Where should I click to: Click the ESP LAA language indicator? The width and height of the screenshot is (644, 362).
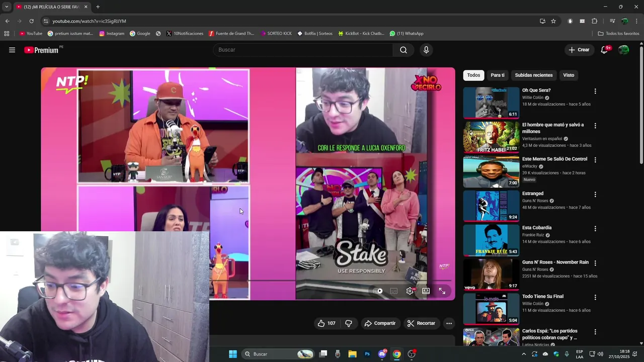580,354
